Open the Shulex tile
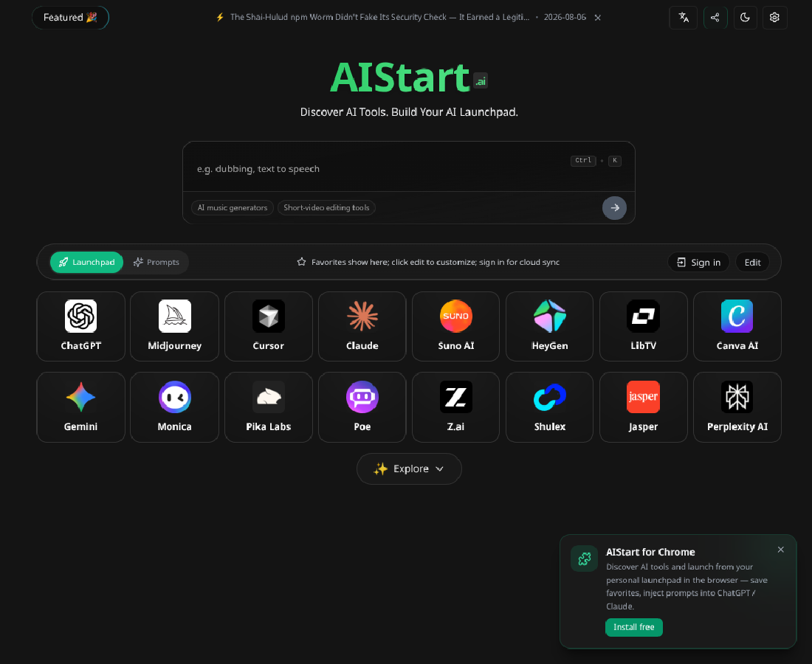 pyautogui.click(x=549, y=407)
